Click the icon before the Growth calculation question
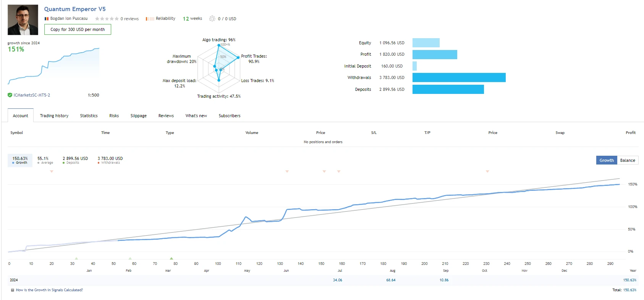Image resolution: width=644 pixels, height=300 pixels. point(13,290)
